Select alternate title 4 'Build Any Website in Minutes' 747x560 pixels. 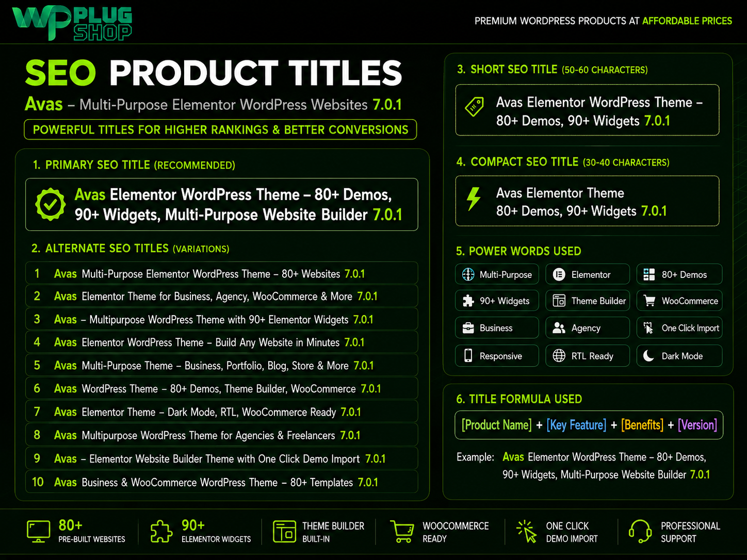coord(222,342)
